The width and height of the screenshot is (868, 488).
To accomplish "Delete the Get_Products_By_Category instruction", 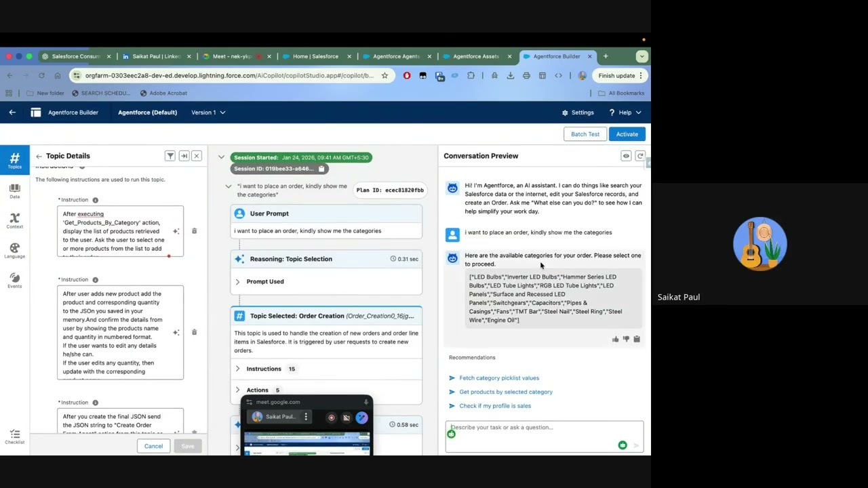I will click(194, 231).
